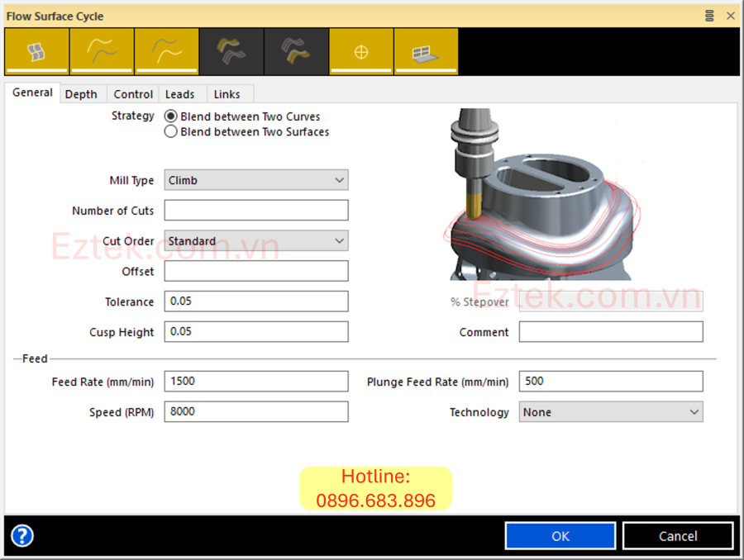Click the surface selection icon in toolbar
Image resolution: width=744 pixels, height=560 pixels.
(36, 52)
